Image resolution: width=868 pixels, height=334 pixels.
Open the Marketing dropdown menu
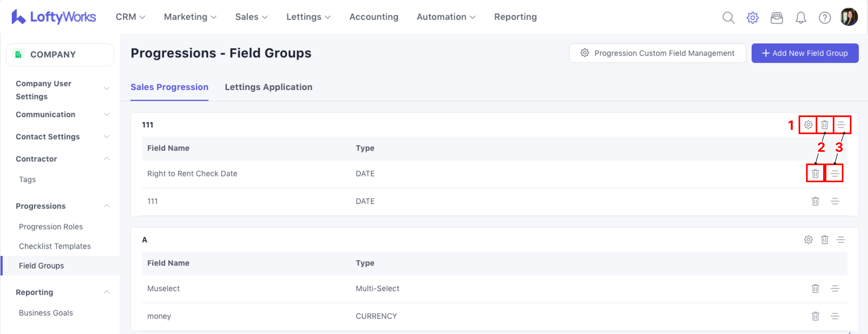click(190, 17)
